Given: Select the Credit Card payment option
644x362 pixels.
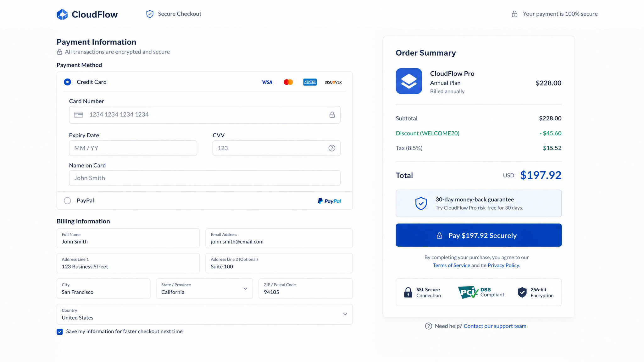Looking at the screenshot, I should [x=67, y=82].
